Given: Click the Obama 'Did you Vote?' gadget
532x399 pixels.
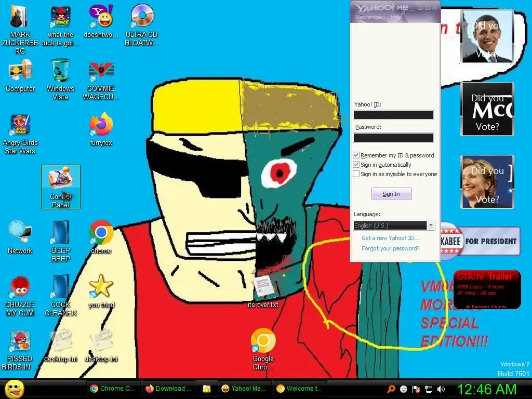Looking at the screenshot, I should pos(487,36).
